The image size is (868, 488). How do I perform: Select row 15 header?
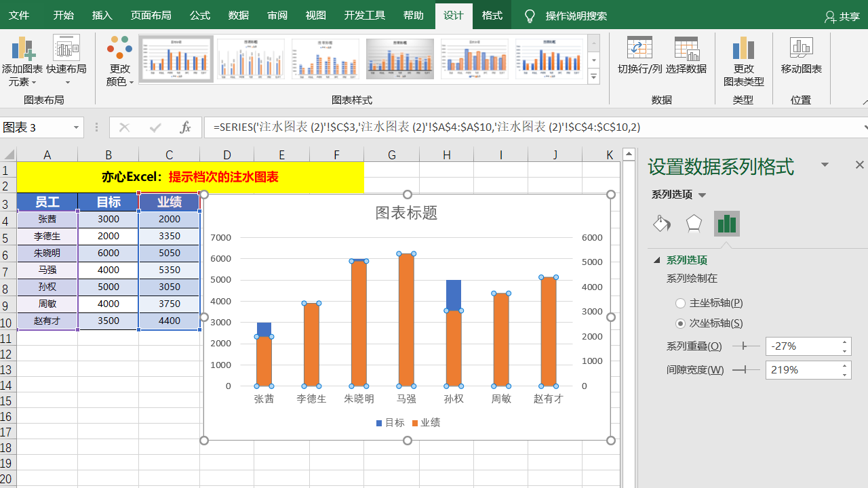tap(7, 401)
